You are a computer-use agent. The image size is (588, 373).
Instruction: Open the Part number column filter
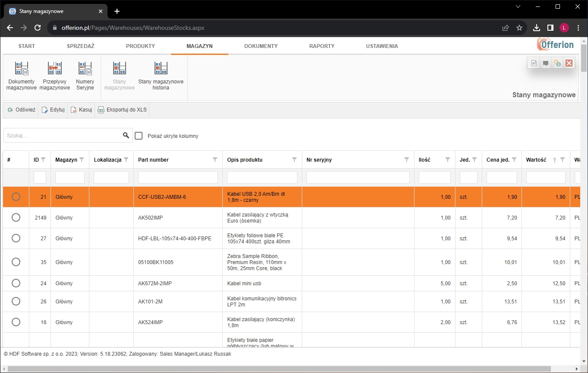point(216,159)
